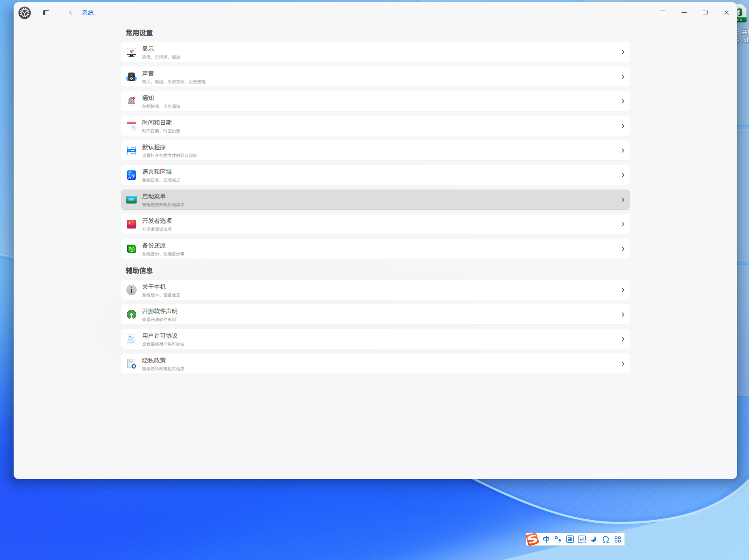Click the 开源软件声明 icon

pyautogui.click(x=131, y=315)
